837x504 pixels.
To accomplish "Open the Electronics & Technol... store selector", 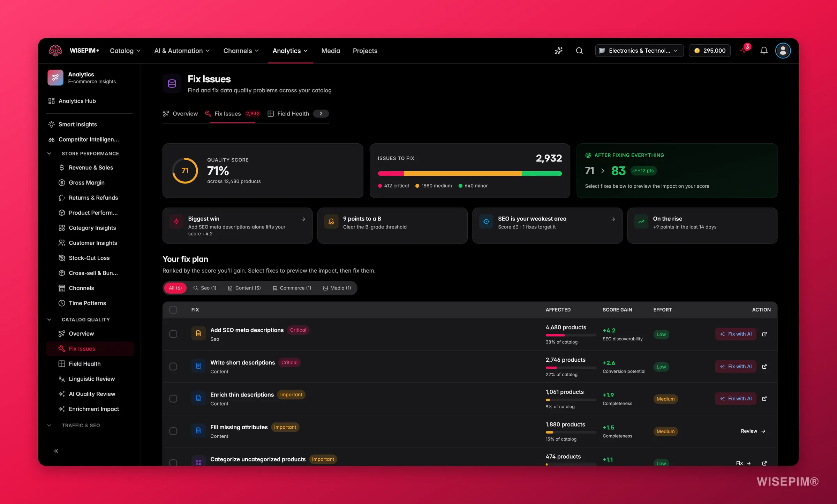I will pyautogui.click(x=639, y=51).
